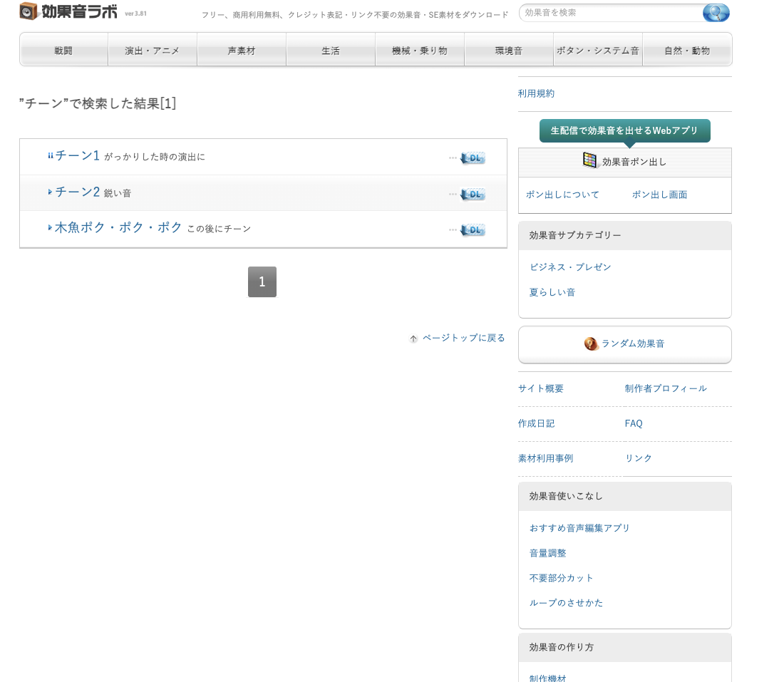The width and height of the screenshot is (784, 682).
Task: Download チーン2 with its DL icon
Action: [x=473, y=194]
